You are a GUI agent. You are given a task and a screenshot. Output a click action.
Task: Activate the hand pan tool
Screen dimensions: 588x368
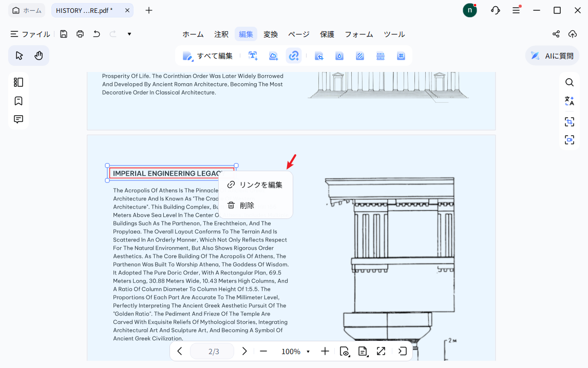click(39, 56)
